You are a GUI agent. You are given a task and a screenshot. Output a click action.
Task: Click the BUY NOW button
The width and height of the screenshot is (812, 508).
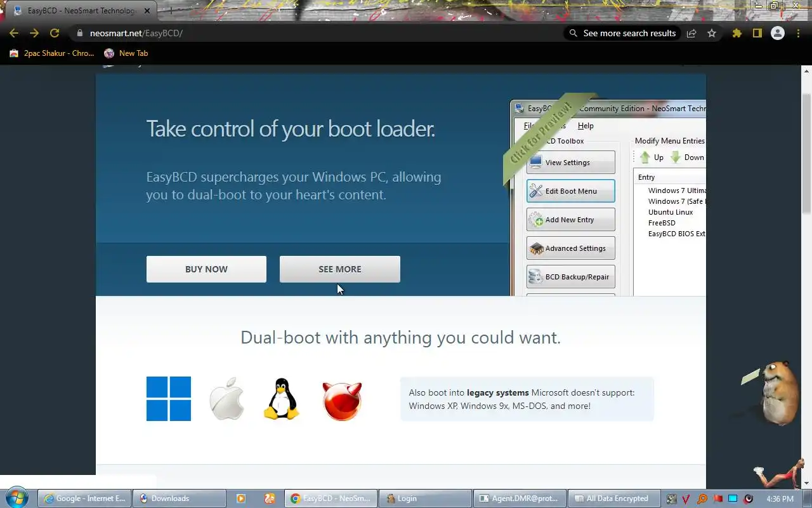click(206, 269)
